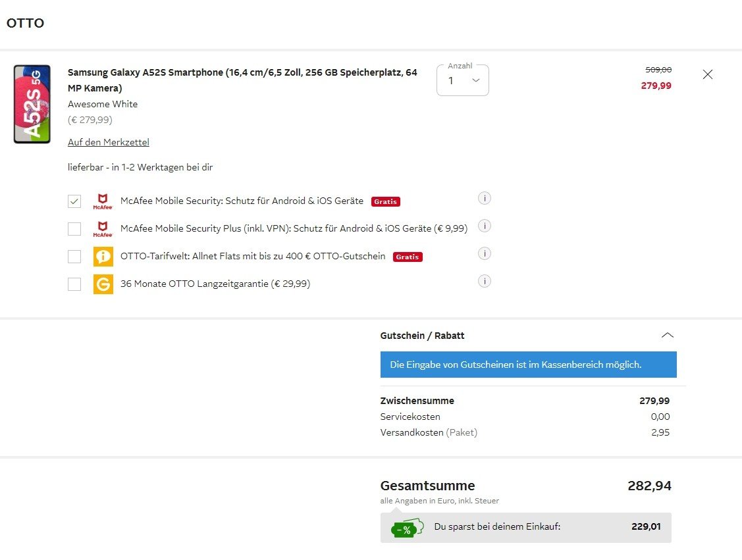The image size is (742, 560).
Task: Click the orange Langzeitgarantie G icon
Action: tap(103, 284)
